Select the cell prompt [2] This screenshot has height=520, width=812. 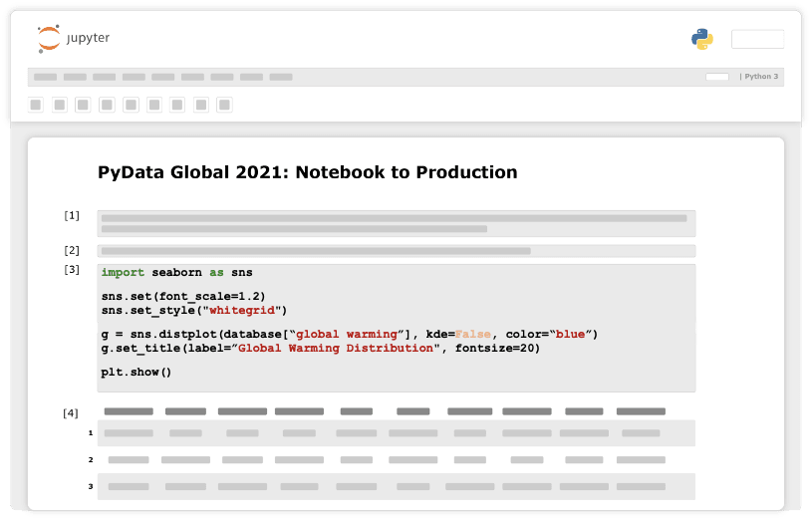[x=72, y=251]
